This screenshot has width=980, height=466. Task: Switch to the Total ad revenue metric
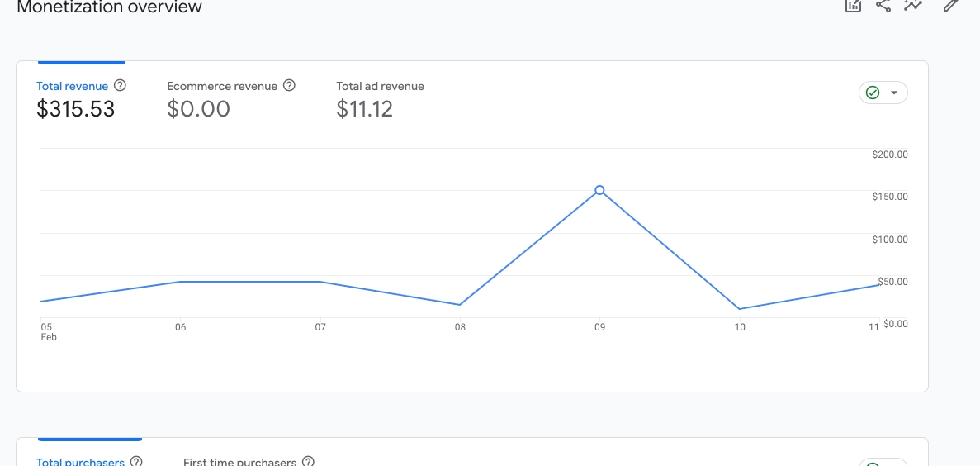click(380, 86)
